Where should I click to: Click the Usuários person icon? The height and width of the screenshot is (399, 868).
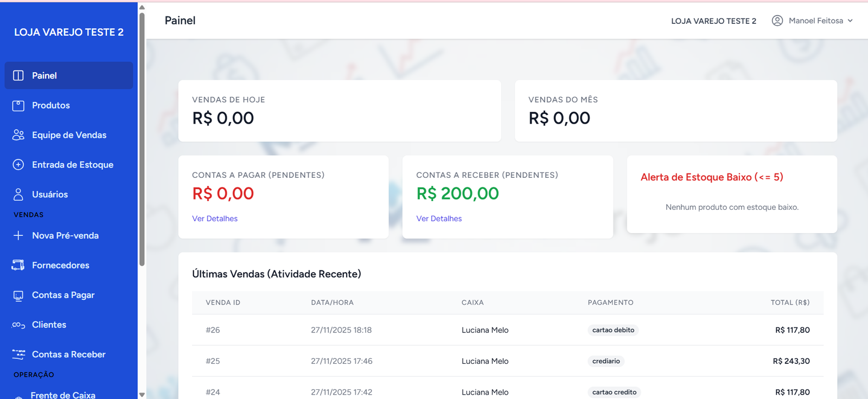click(x=18, y=194)
